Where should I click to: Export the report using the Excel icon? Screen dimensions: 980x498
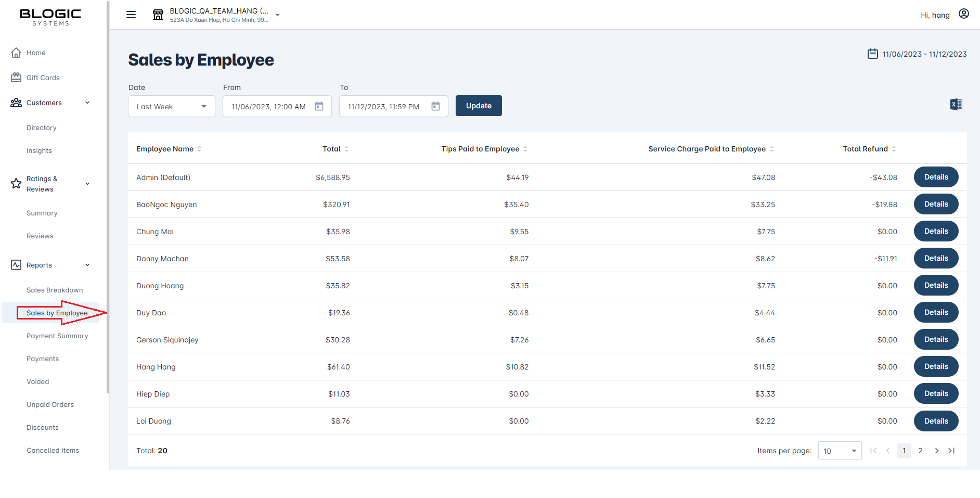point(956,105)
